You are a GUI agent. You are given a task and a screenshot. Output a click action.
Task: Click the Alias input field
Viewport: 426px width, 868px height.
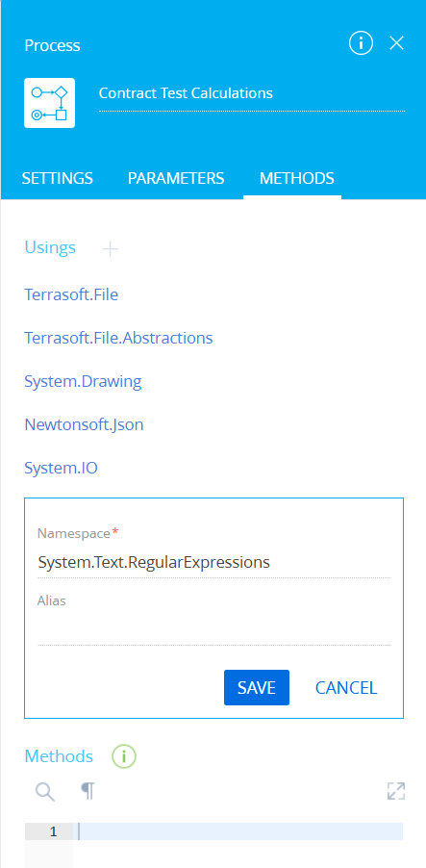[214, 630]
